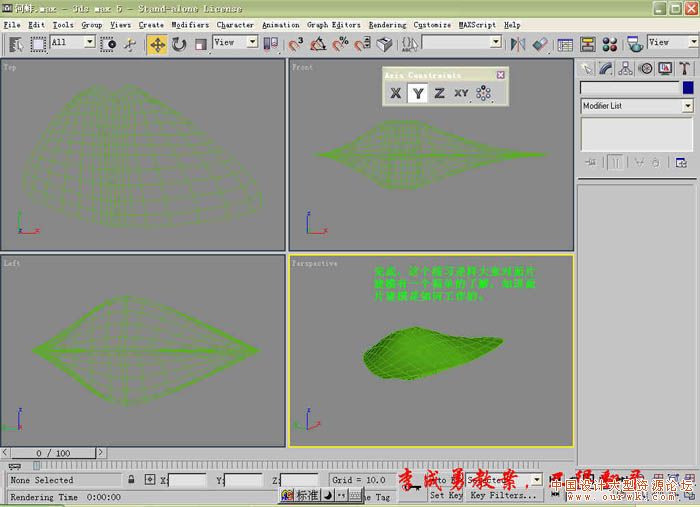Click the Snaps Use Axis Constraint toggle icon

483,93
